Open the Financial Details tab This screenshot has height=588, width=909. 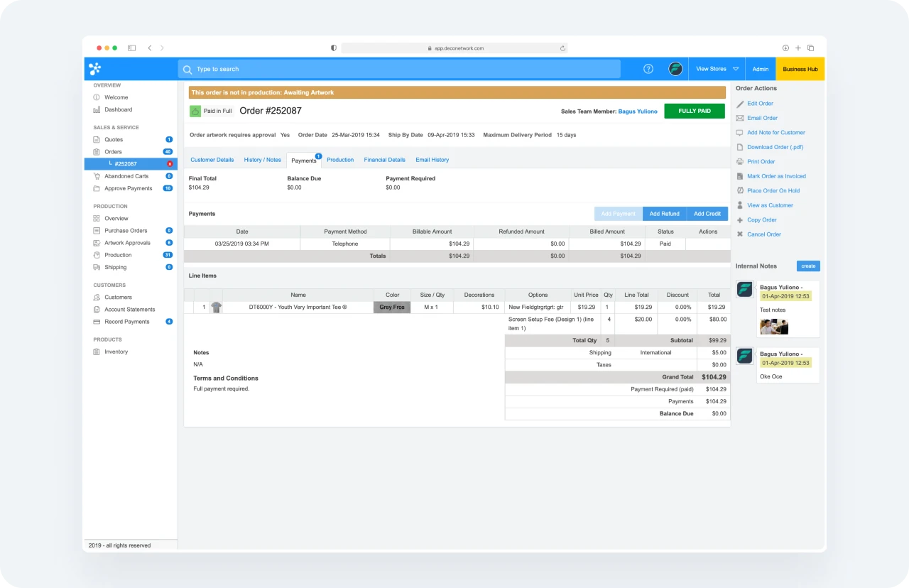(x=385, y=160)
